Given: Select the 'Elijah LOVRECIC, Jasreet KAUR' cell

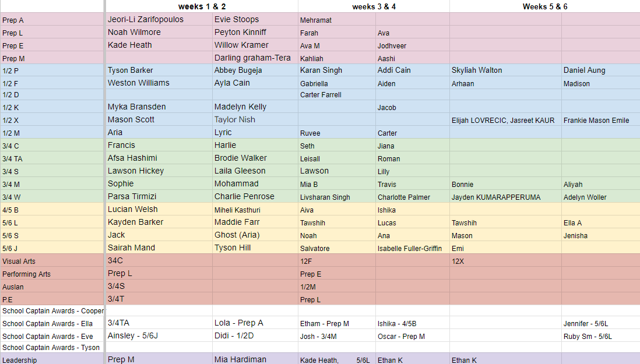Looking at the screenshot, I should pyautogui.click(x=503, y=121).
